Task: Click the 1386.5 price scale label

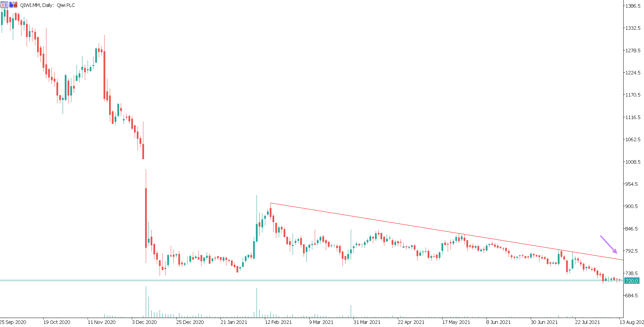Action: (x=632, y=6)
